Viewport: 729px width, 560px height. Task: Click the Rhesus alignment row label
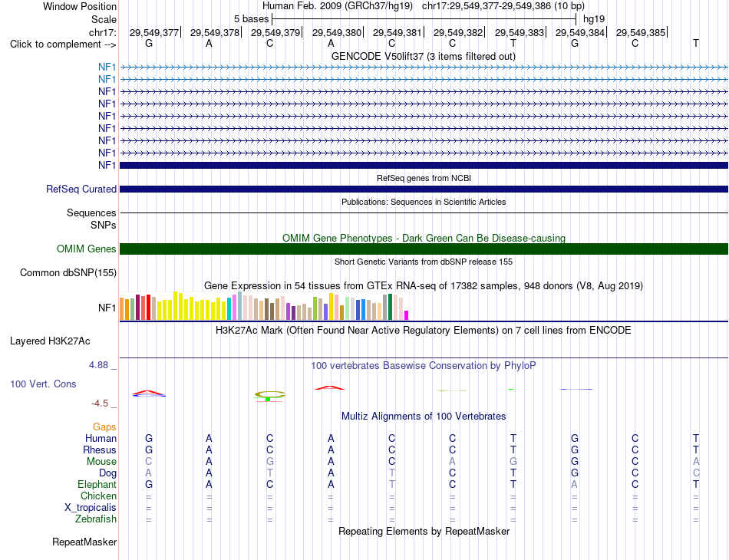click(x=100, y=450)
